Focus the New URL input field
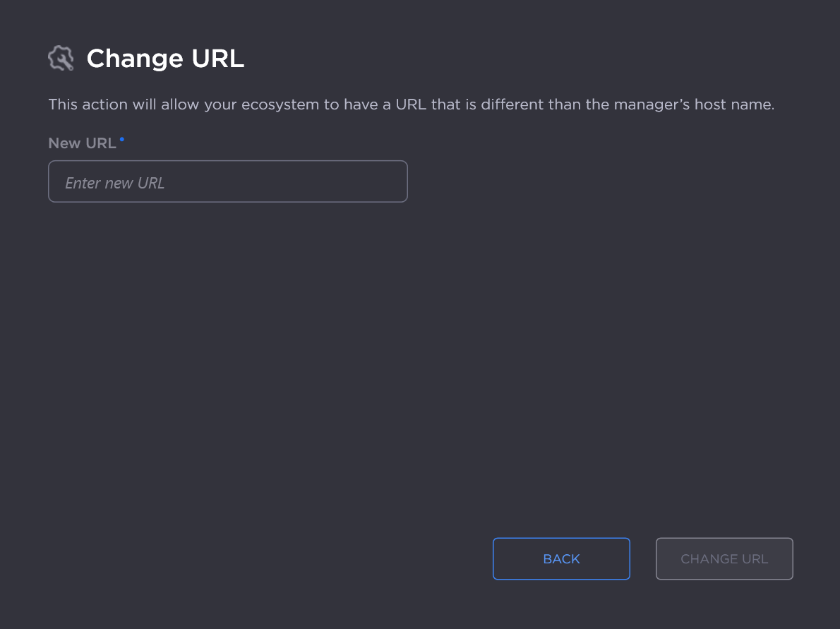The width and height of the screenshot is (840, 629). pos(227,182)
